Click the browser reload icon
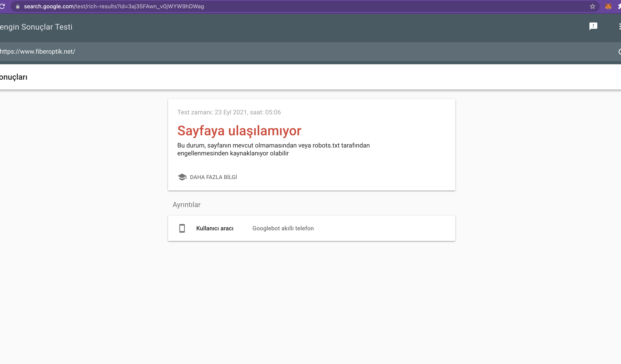The height and width of the screenshot is (364, 621). point(2,6)
